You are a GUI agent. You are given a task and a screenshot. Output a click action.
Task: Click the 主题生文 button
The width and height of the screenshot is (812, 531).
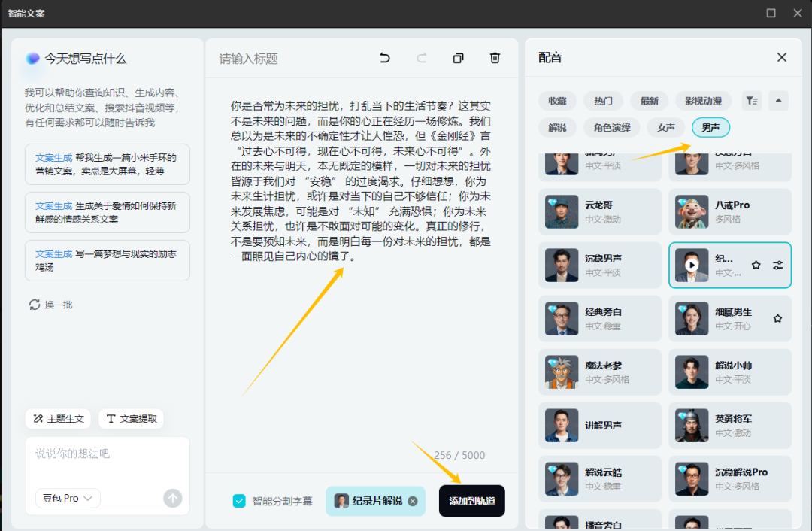58,419
